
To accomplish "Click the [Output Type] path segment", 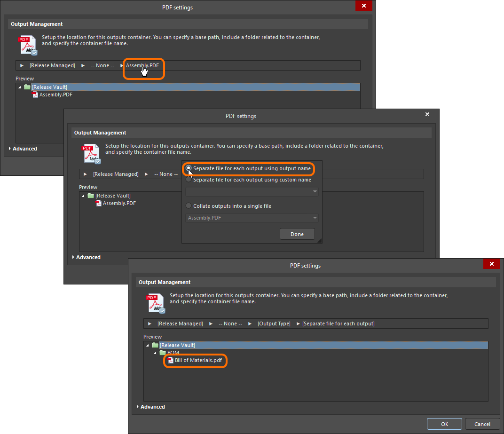I will (x=274, y=324).
